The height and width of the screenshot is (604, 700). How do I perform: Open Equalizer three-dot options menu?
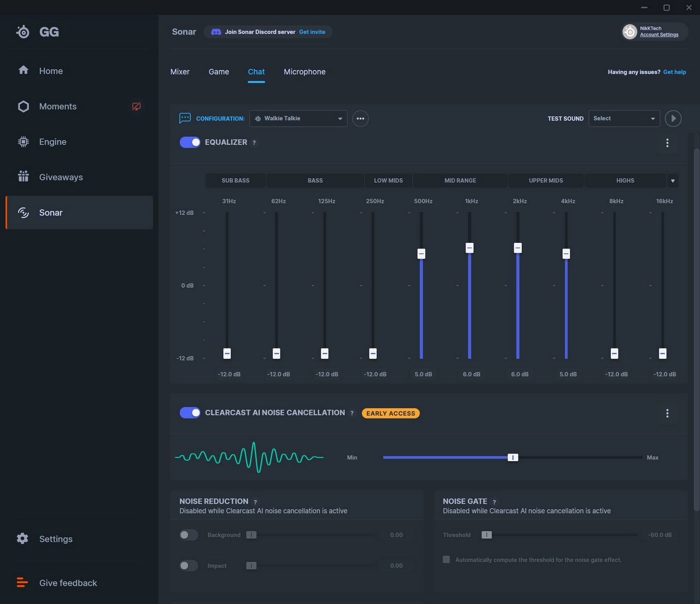(x=667, y=143)
